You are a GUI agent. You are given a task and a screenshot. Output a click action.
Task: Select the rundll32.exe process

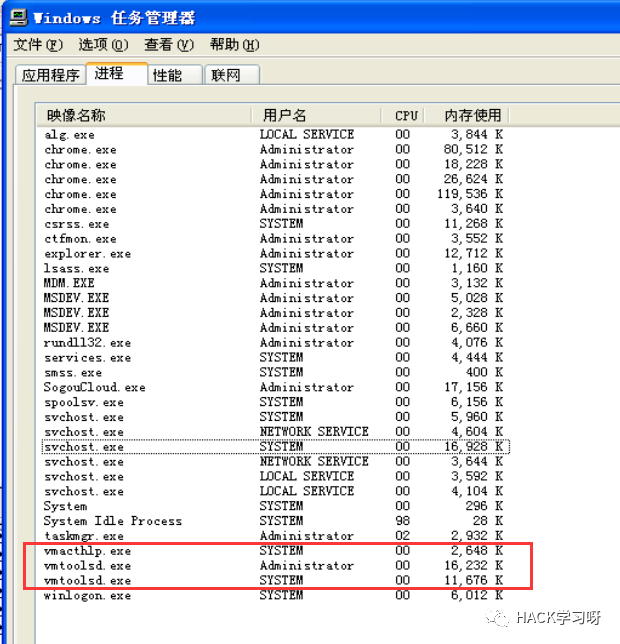[x=275, y=342]
